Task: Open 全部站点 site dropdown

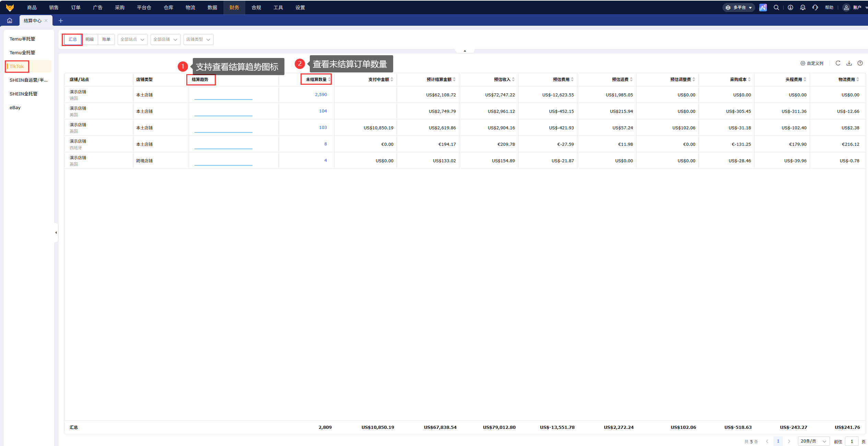Action: [x=132, y=39]
